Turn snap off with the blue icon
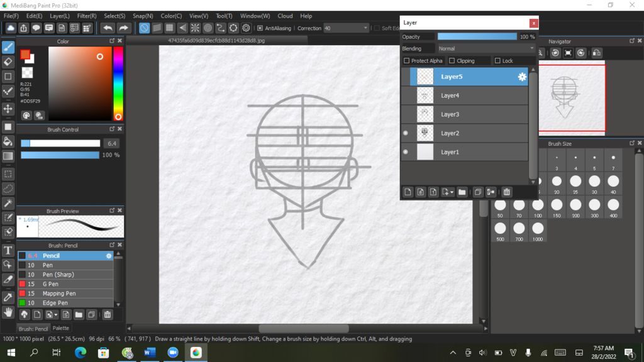Viewport: 644px width, 362px height. point(144,28)
